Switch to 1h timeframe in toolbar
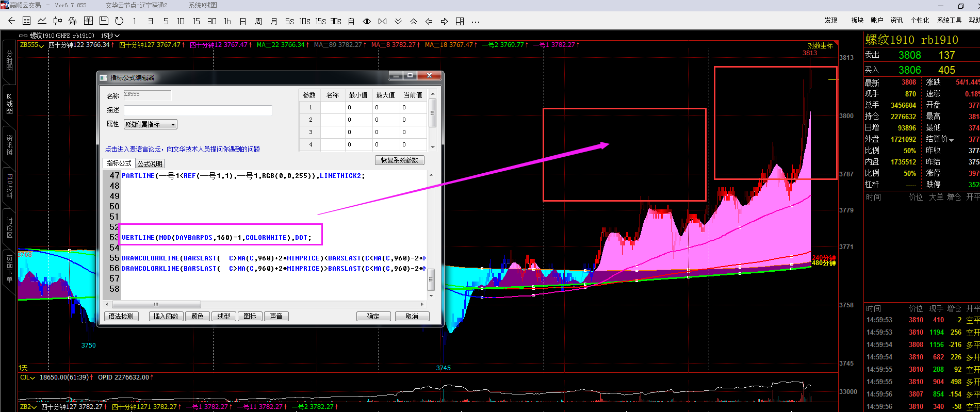The image size is (980, 412). [x=227, y=21]
